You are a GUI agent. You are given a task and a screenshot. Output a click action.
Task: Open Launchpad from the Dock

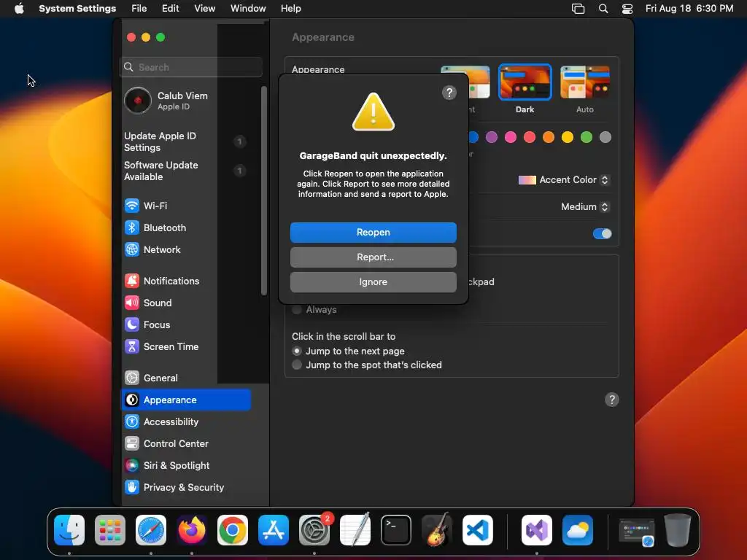point(110,530)
